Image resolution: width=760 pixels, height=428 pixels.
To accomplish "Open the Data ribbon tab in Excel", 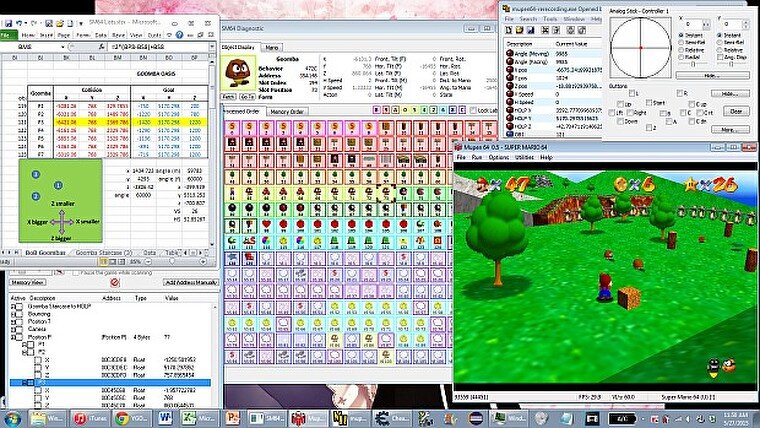I will (100, 35).
